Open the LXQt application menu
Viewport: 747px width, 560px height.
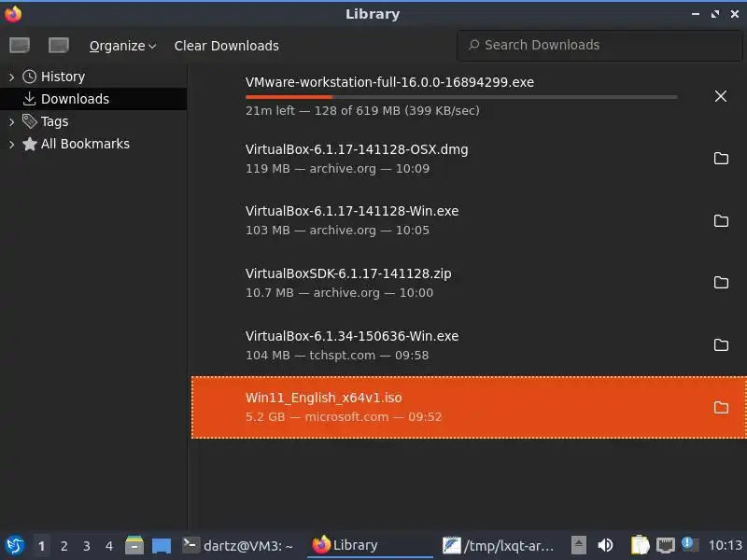tap(15, 545)
